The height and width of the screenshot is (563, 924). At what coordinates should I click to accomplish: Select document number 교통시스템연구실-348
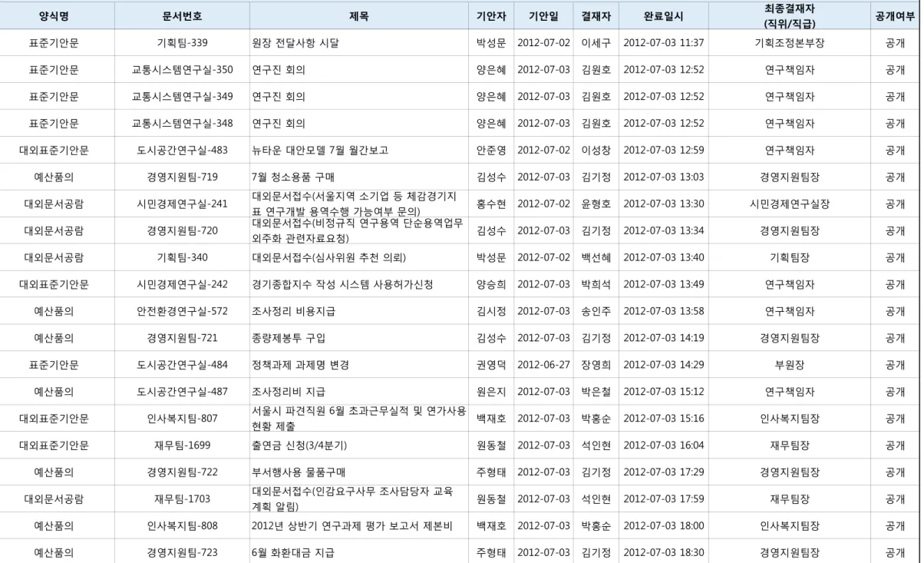pos(182,124)
